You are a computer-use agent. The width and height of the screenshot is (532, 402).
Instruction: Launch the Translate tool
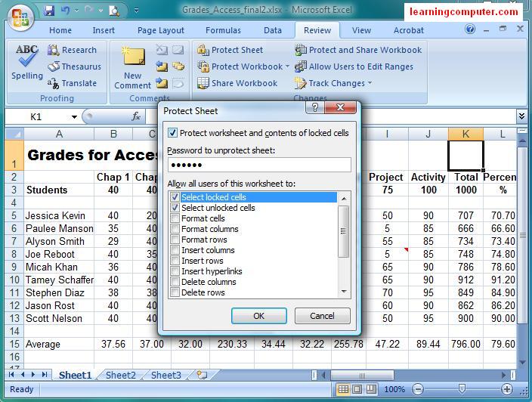(x=73, y=83)
